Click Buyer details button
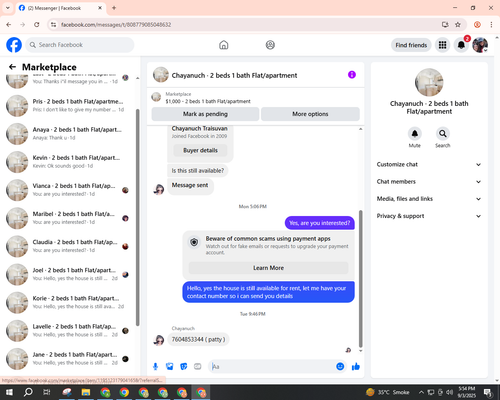The width and height of the screenshot is (500, 400). (200, 150)
